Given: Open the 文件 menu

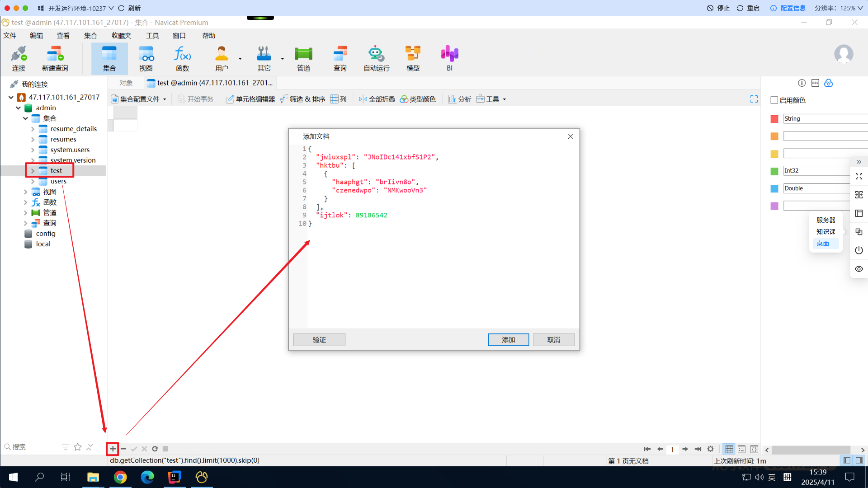Looking at the screenshot, I should pos(10,36).
